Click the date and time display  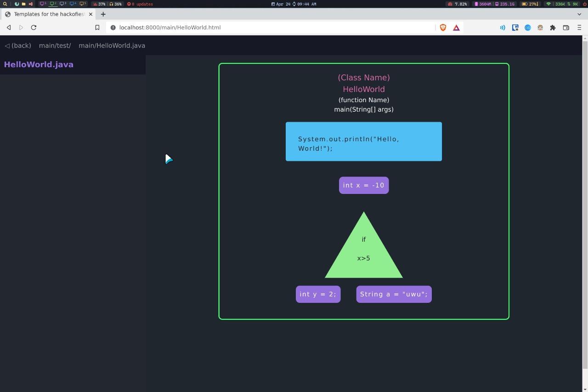pyautogui.click(x=294, y=4)
